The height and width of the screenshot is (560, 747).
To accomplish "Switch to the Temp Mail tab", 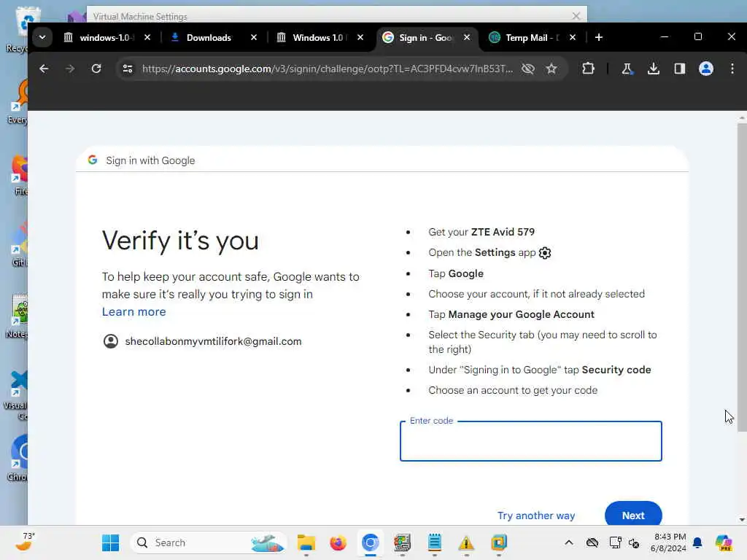I will pyautogui.click(x=533, y=37).
